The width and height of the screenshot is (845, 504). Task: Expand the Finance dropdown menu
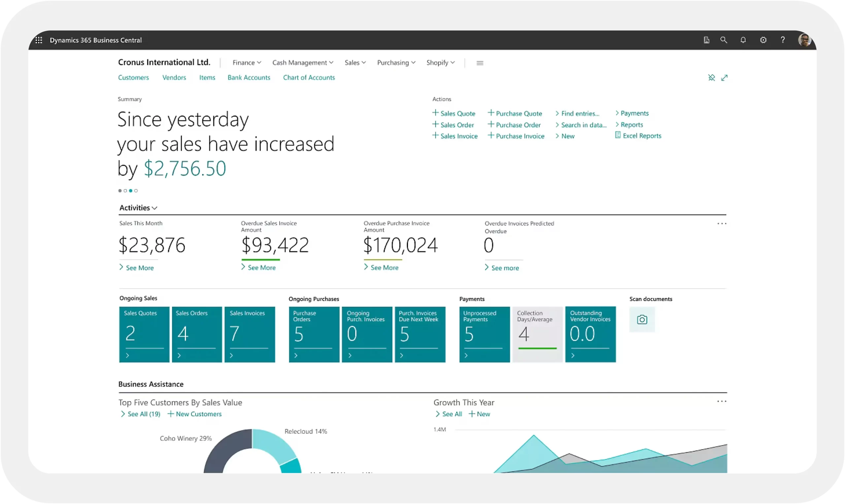point(247,63)
